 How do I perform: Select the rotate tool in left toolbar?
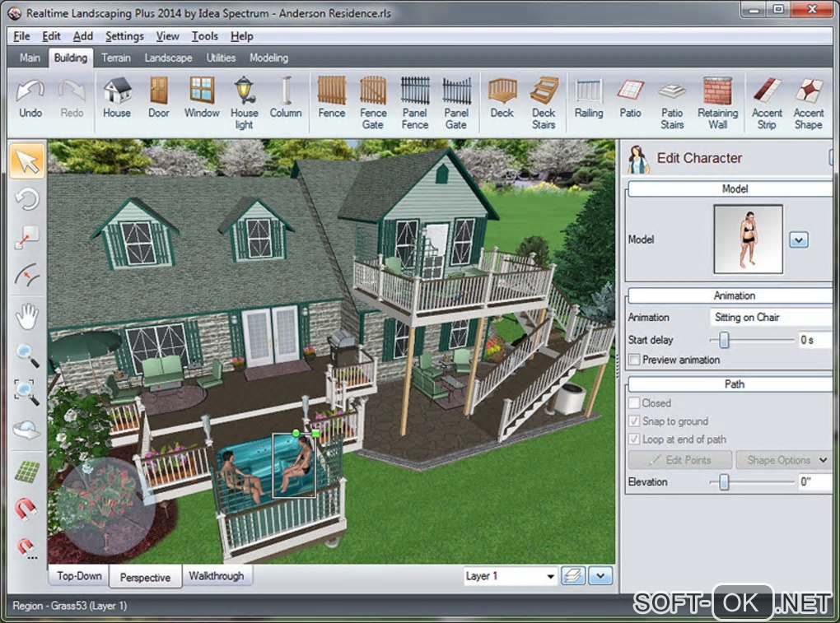27,199
